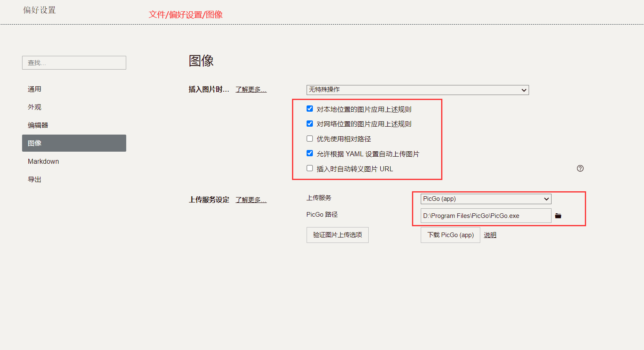Click the question mark help icon
Viewport: 644px width, 350px height.
(580, 168)
